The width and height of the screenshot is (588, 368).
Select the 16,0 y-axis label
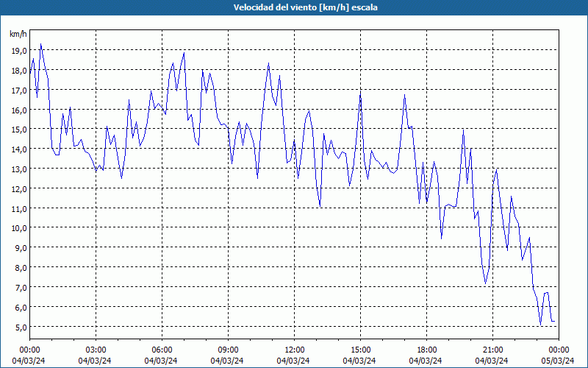tap(19, 110)
